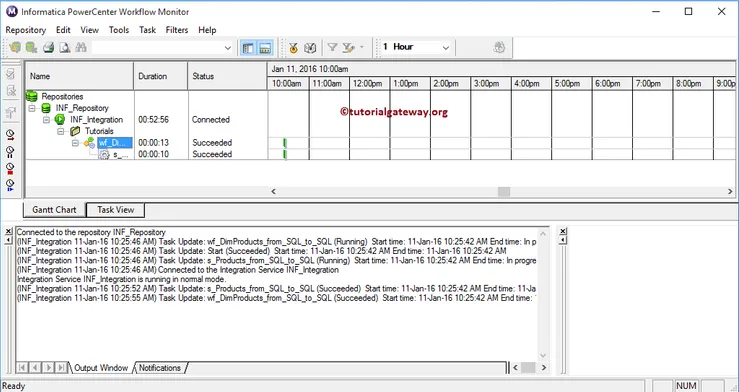739x392 pixels.
Task: Toggle the Output pane view button
Action: tap(265, 48)
